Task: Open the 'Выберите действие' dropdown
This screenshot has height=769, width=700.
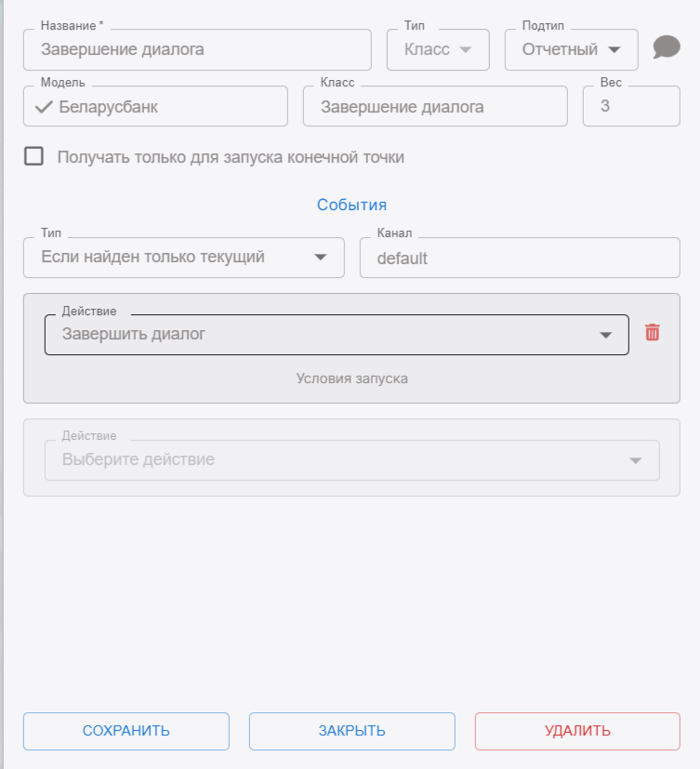Action: (351, 460)
